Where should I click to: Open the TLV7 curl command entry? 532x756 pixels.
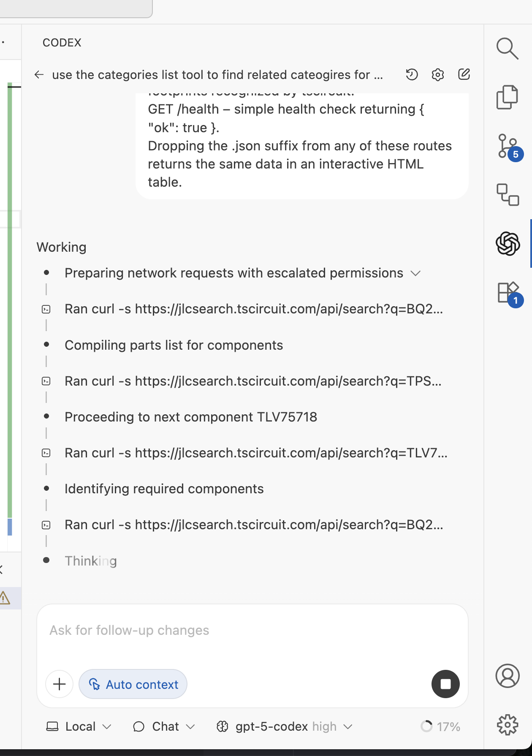pos(256,453)
